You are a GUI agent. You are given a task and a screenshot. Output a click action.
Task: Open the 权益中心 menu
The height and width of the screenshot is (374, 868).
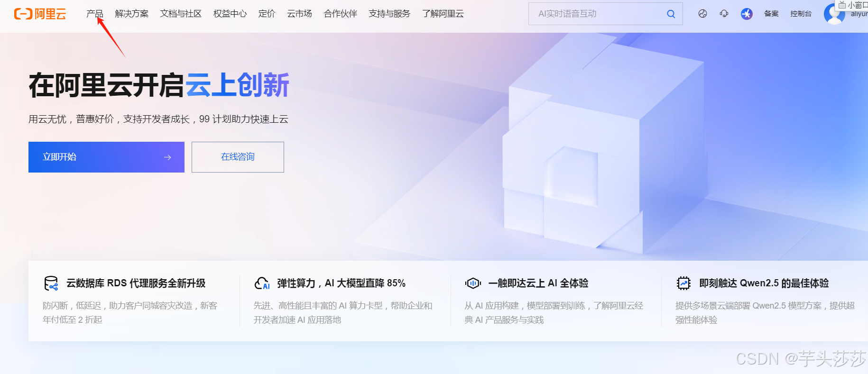pos(230,14)
